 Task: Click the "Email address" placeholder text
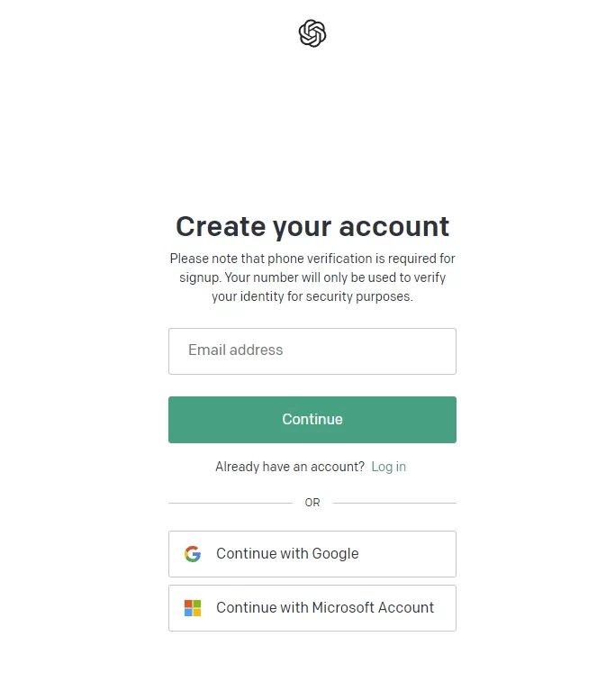[236, 350]
